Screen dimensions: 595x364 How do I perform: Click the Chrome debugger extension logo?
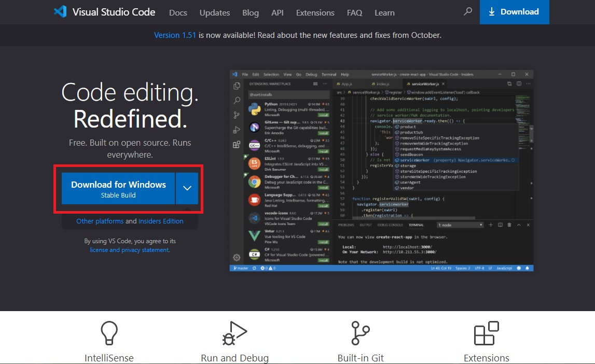coord(254,181)
